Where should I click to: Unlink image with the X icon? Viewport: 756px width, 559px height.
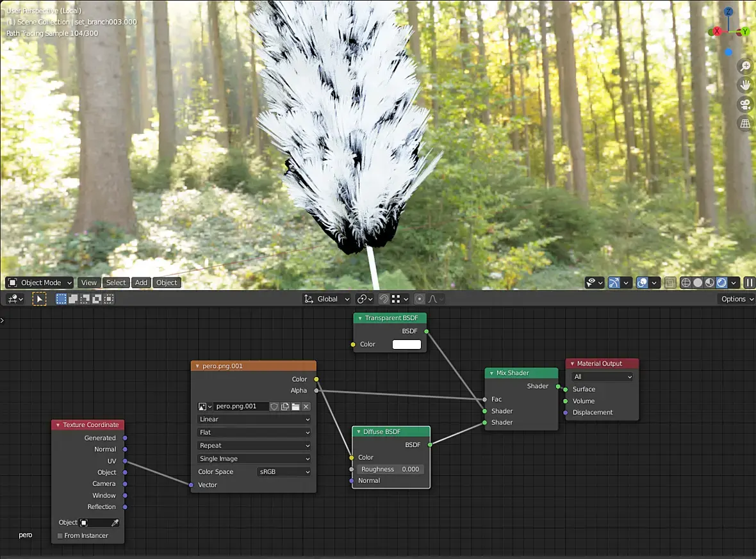coord(306,407)
